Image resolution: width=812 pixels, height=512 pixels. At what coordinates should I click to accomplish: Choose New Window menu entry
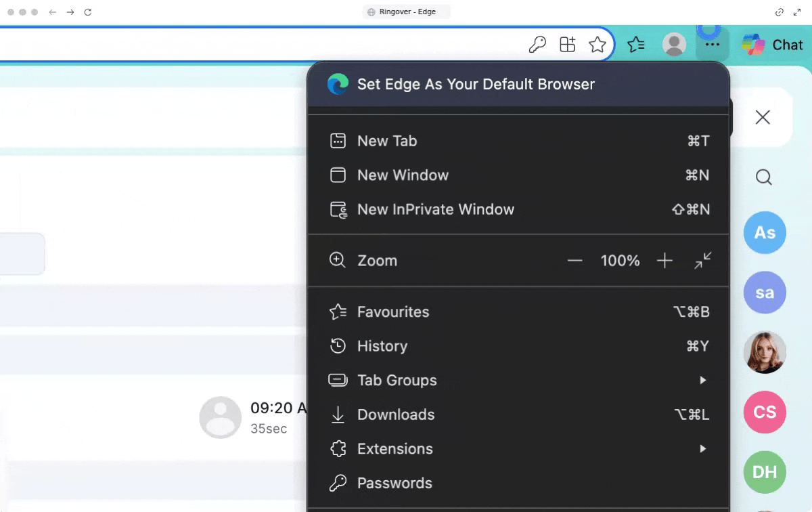pyautogui.click(x=518, y=175)
